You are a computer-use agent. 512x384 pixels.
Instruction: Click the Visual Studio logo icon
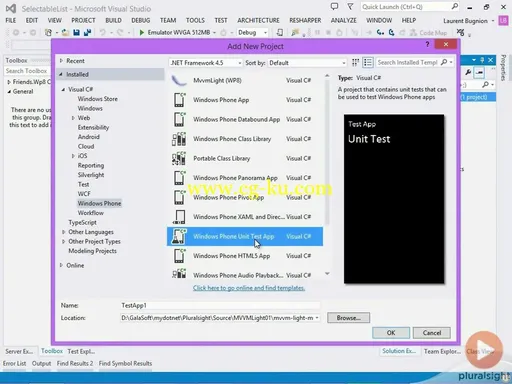coord(11,8)
